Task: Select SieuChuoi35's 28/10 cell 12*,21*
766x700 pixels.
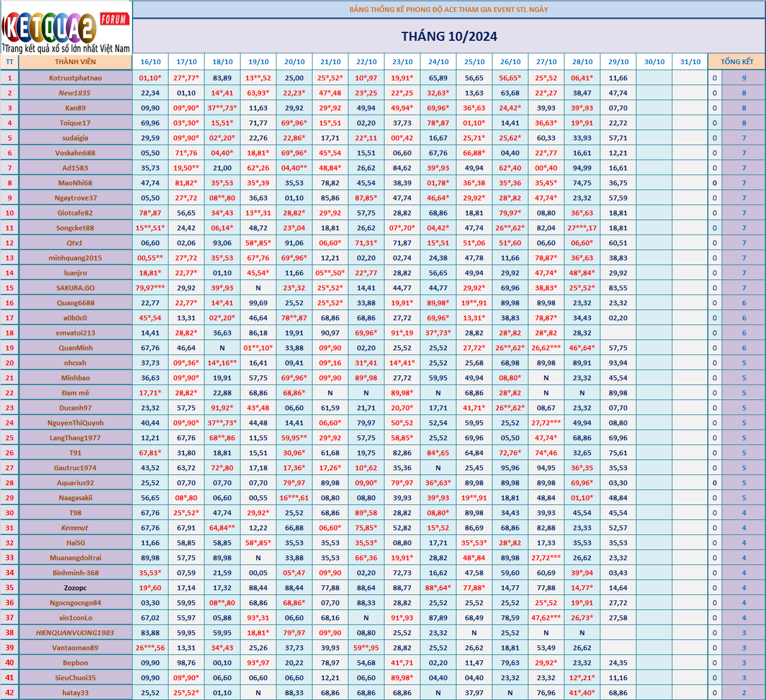Action: (x=582, y=678)
